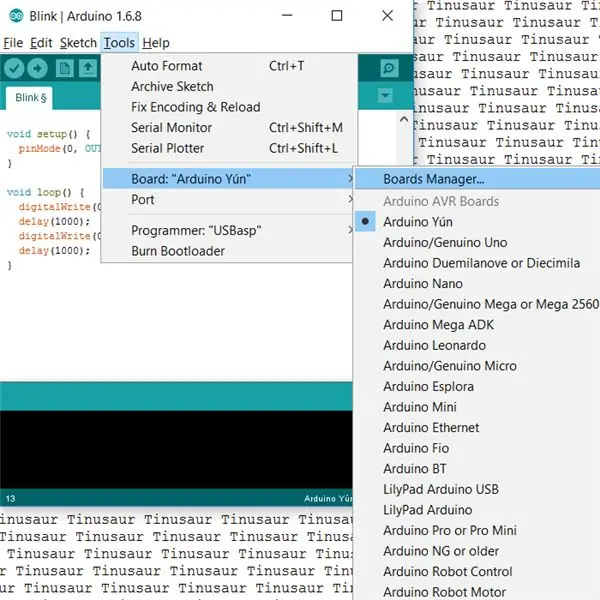Click the pinMode code line
600x600 pixels.
(59, 148)
